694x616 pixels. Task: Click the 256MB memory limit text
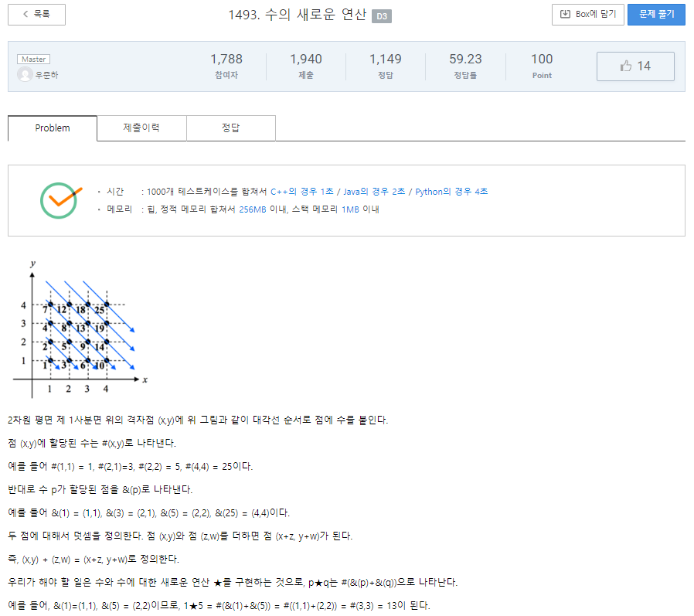(x=253, y=209)
